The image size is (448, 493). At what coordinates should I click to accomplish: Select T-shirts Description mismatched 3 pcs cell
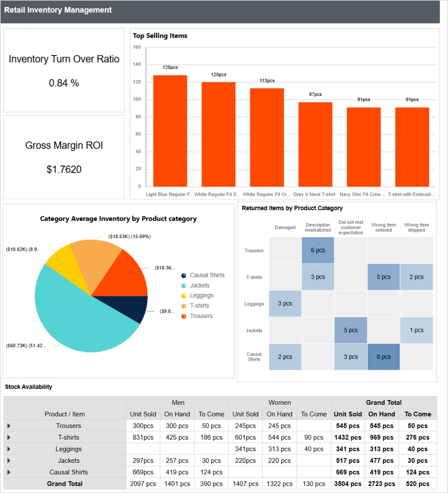pos(318,277)
